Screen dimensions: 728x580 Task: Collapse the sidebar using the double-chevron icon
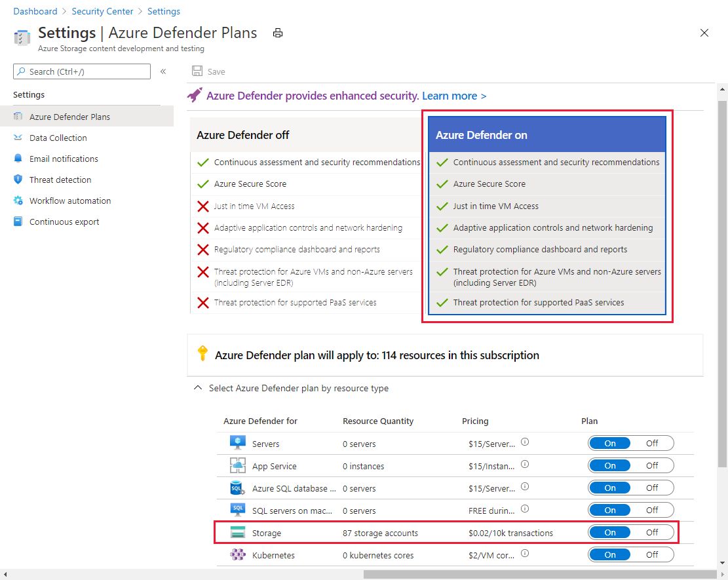[163, 71]
